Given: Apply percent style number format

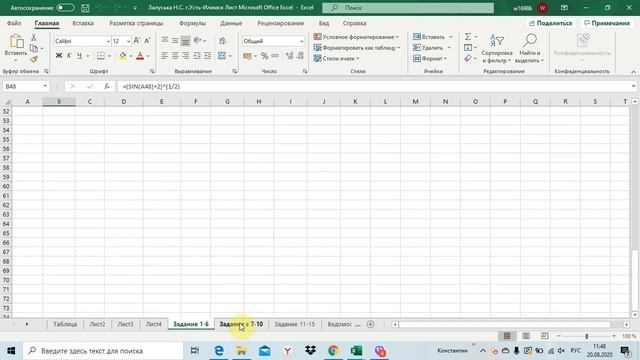Looking at the screenshot, I should tap(264, 56).
